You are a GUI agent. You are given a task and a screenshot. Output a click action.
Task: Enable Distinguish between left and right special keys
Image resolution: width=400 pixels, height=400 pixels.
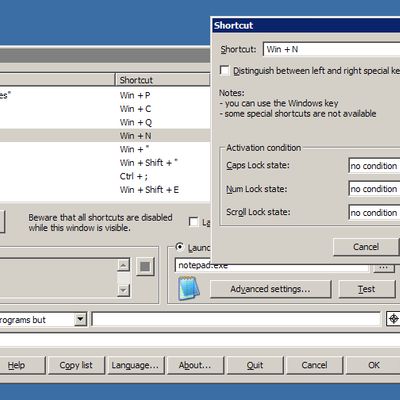(x=225, y=71)
